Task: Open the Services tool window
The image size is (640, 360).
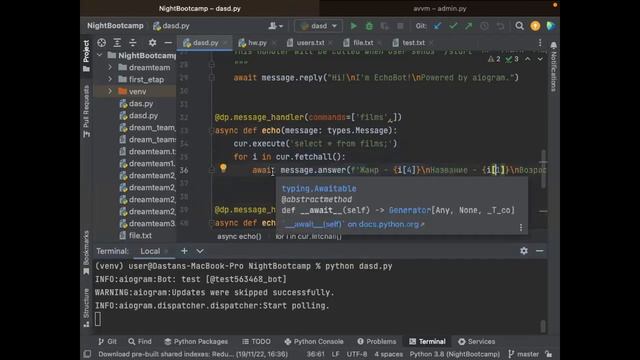Action: tap(476, 341)
